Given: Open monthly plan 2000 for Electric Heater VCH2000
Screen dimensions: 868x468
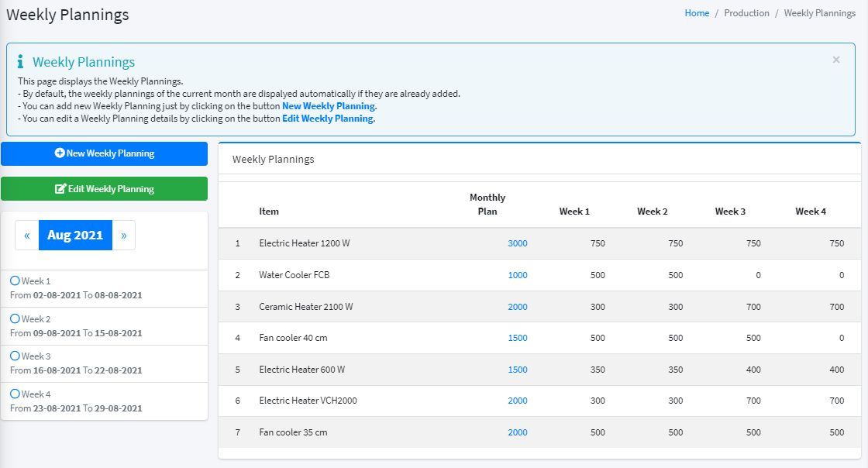Looking at the screenshot, I should tap(518, 401).
